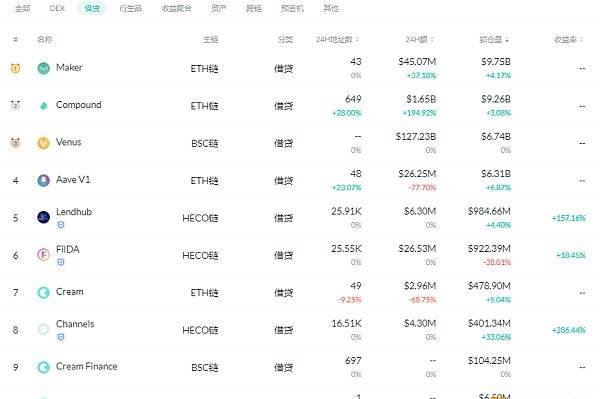The width and height of the screenshot is (600, 399).
Task: Click the Compound green logo icon
Action: (44, 106)
